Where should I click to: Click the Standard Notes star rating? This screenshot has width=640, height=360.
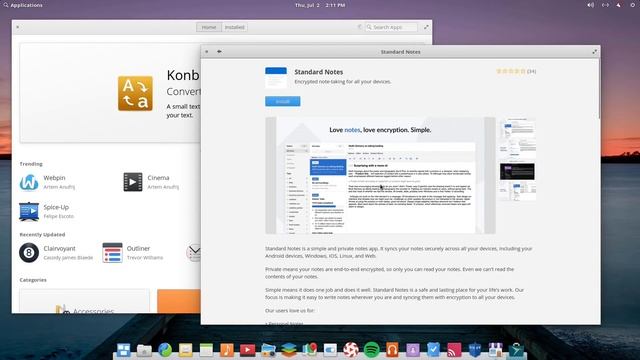coord(510,71)
